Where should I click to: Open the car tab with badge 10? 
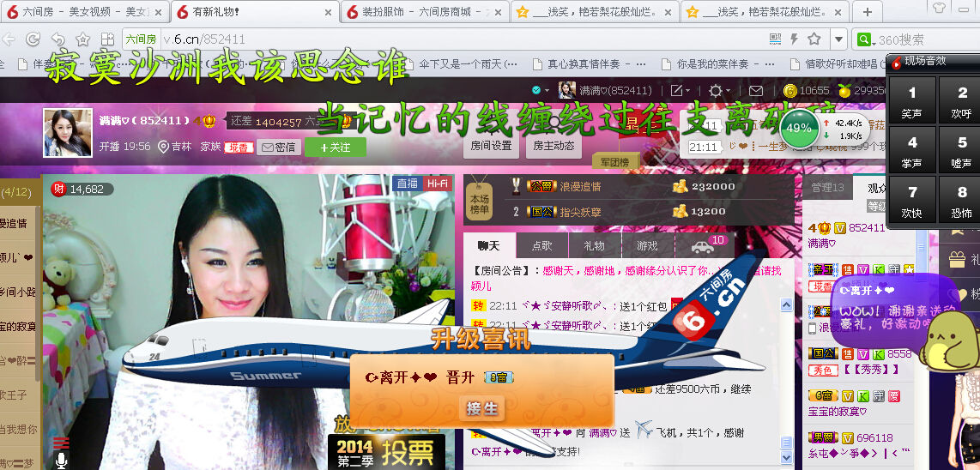tap(704, 245)
